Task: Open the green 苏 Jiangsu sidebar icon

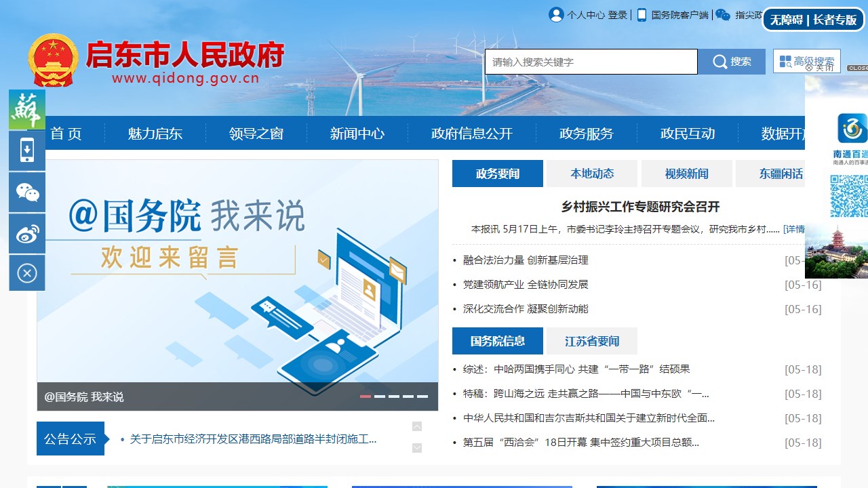Action: point(27,109)
